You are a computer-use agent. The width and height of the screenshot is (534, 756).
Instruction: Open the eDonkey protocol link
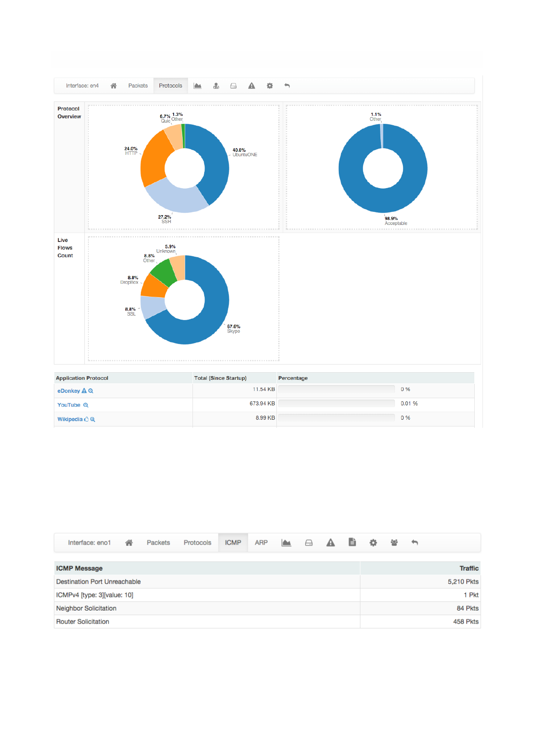coord(69,391)
